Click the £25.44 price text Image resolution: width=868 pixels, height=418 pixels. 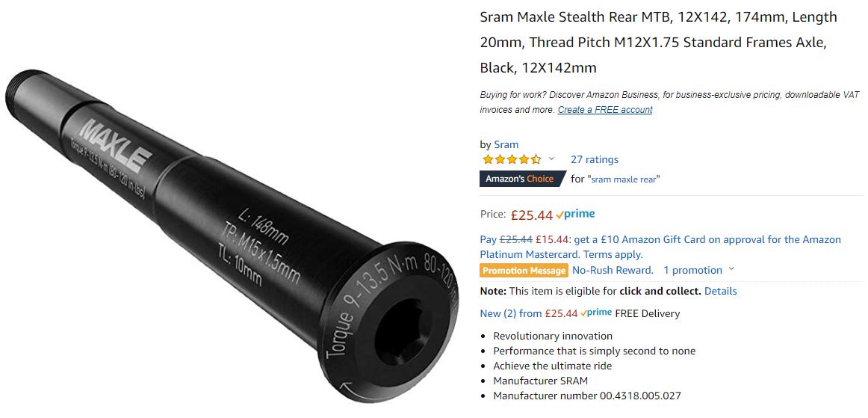[x=531, y=215]
